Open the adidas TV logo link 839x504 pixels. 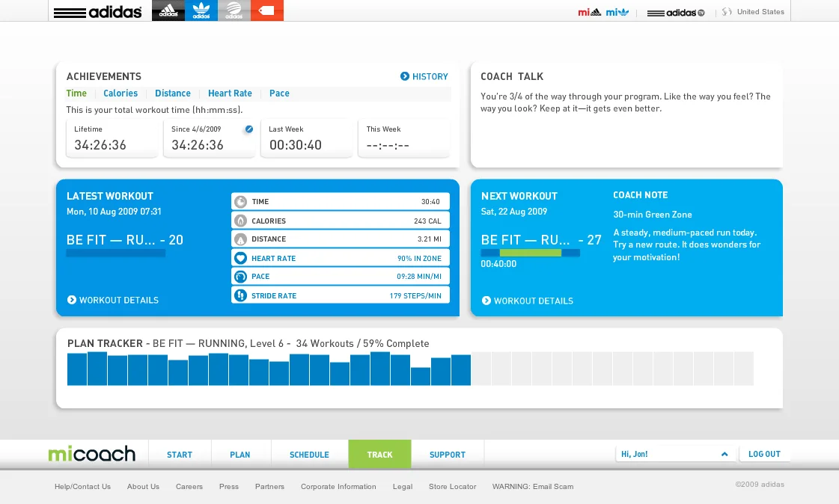(x=676, y=12)
